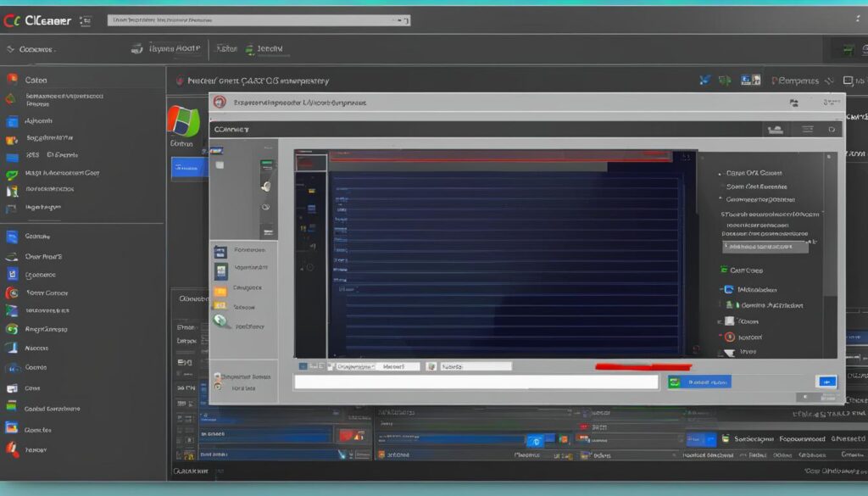Viewport: 868px width, 496px height.
Task: Click the blue icon left of 'PCompenes'
Action: (x=750, y=81)
